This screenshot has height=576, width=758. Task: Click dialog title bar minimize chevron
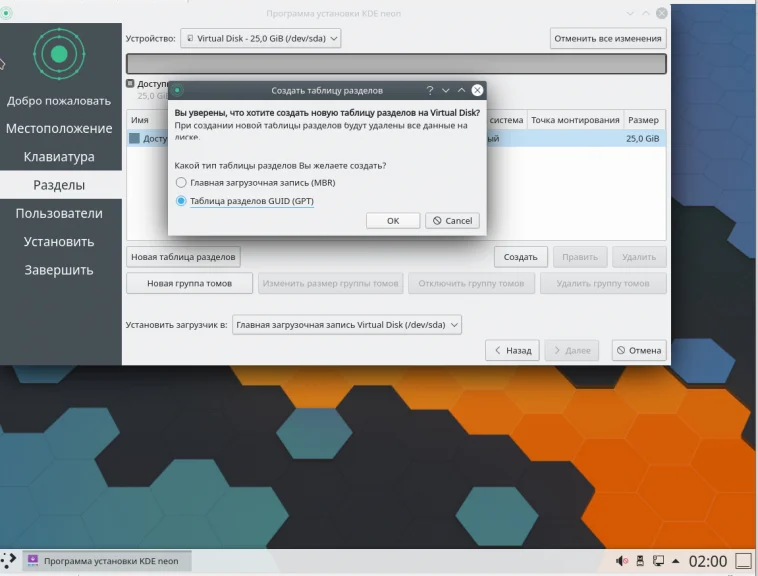tap(446, 90)
